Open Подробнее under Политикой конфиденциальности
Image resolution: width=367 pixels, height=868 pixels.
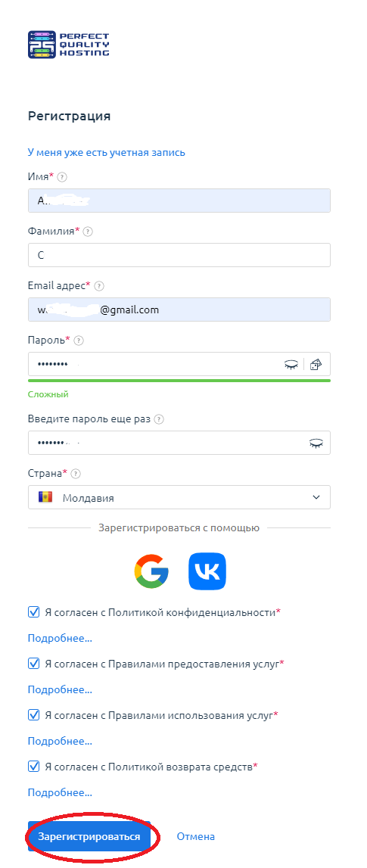pyautogui.click(x=60, y=638)
